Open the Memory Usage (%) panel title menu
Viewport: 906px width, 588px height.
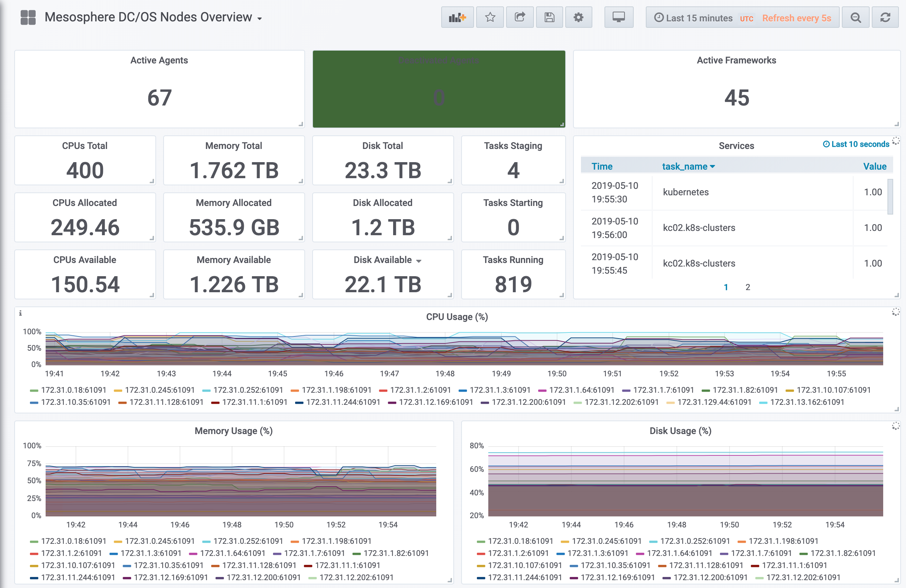tap(233, 431)
